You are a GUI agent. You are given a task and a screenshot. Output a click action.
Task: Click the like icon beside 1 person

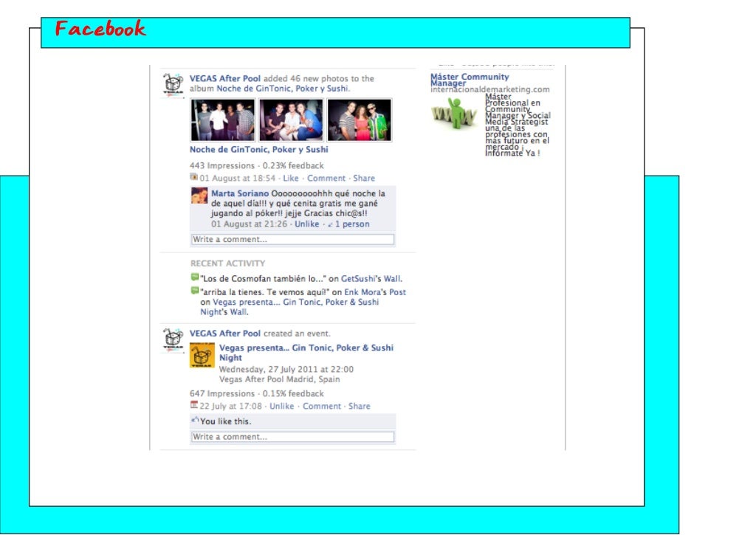(330, 224)
